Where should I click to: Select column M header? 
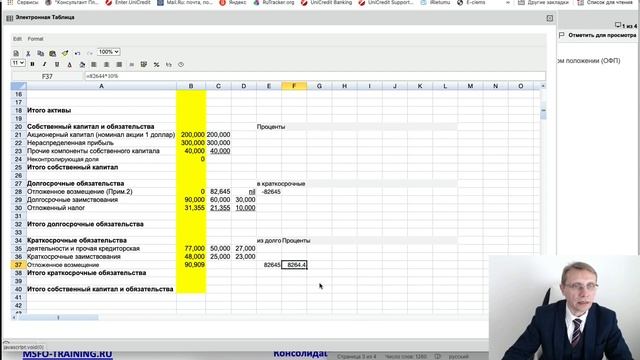coord(470,86)
